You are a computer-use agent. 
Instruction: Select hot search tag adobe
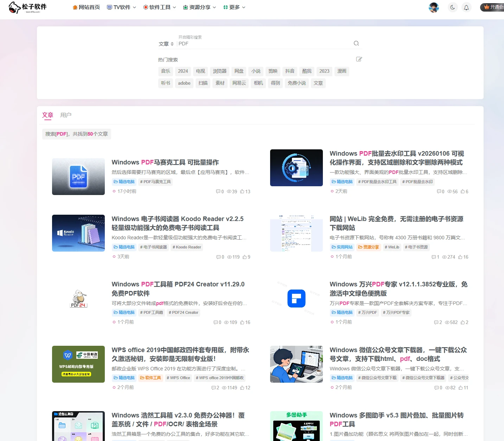[x=184, y=83]
